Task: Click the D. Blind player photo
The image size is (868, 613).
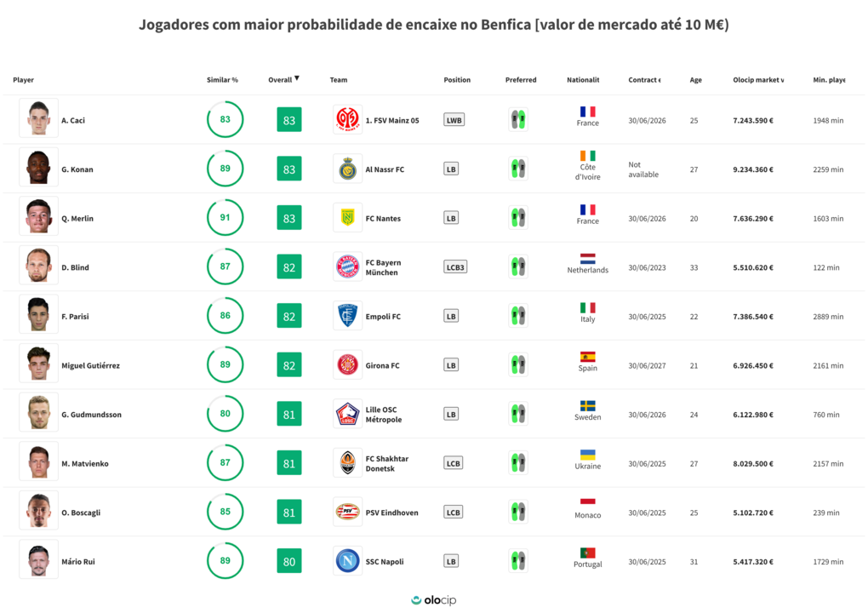Action: (x=39, y=267)
